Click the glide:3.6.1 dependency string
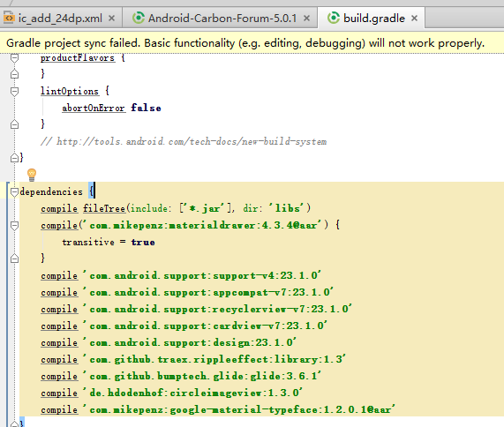Image resolution: width=504 pixels, height=427 pixels. click(202, 376)
